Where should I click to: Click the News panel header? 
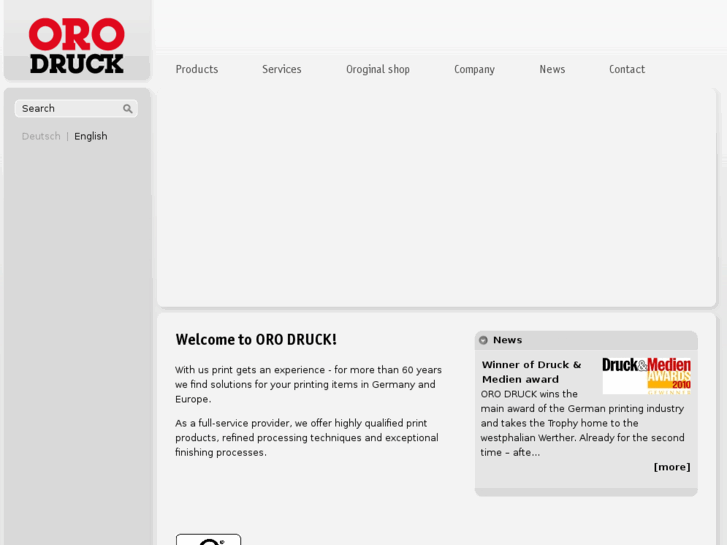tap(586, 340)
